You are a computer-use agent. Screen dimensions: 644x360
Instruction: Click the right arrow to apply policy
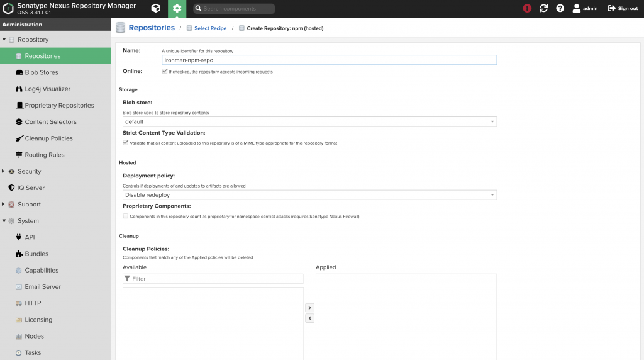309,308
